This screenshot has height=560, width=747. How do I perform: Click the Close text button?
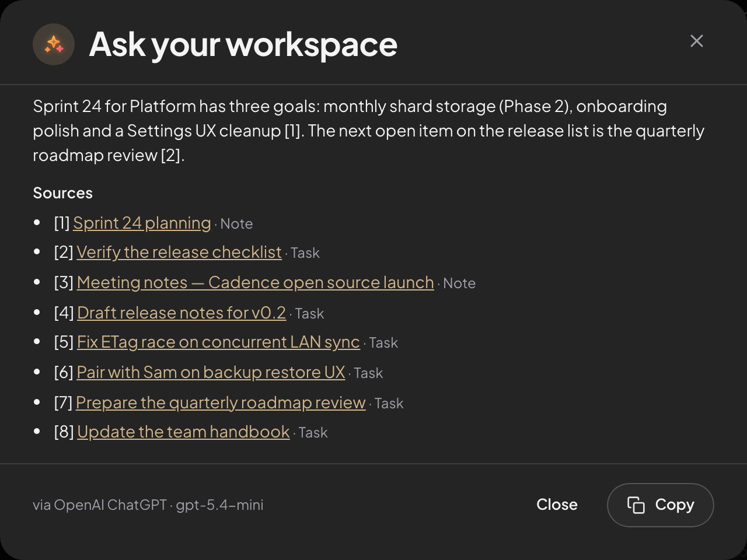(x=557, y=505)
